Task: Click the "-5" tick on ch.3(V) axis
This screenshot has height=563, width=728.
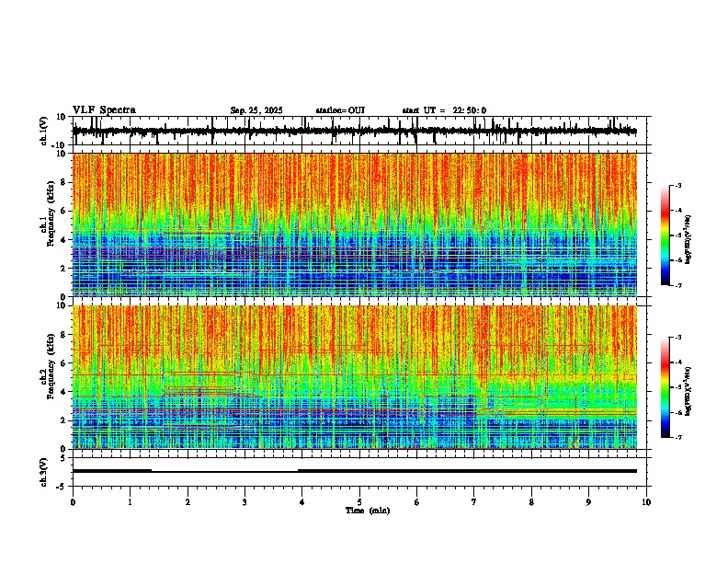Action: [x=63, y=487]
